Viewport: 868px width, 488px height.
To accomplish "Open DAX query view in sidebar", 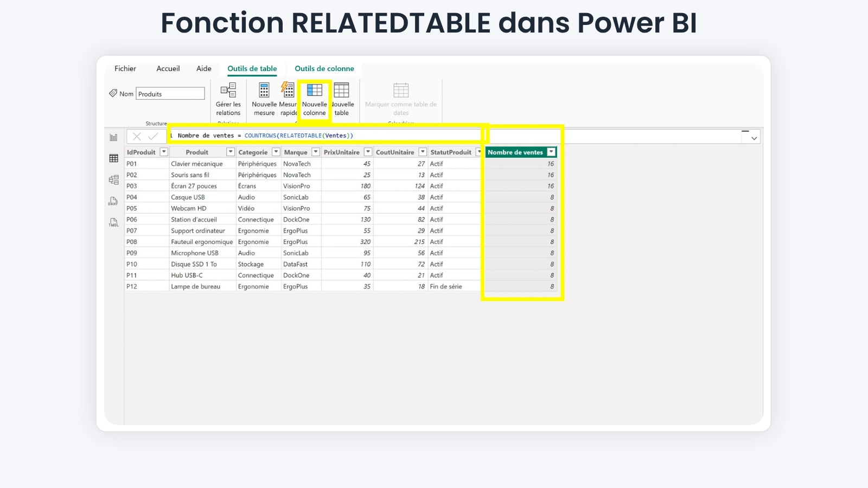I will 113,201.
